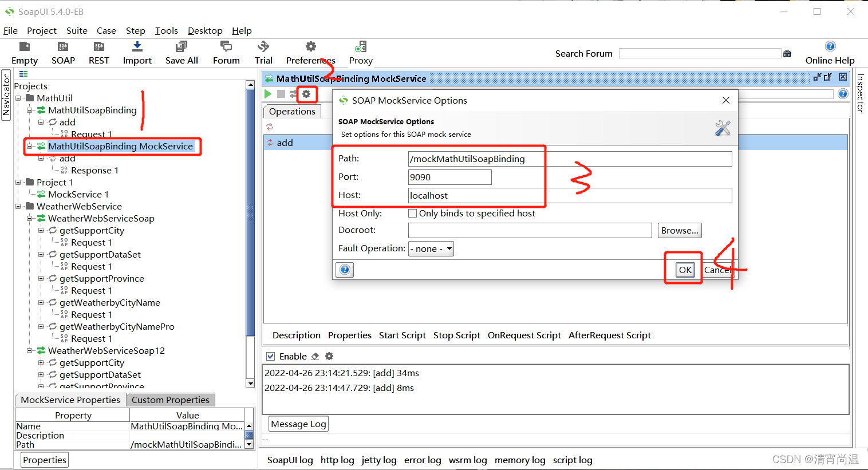Viewport: 868px width, 470px height.
Task: Start the MathUtilSoapBinding mock service
Action: tap(267, 93)
